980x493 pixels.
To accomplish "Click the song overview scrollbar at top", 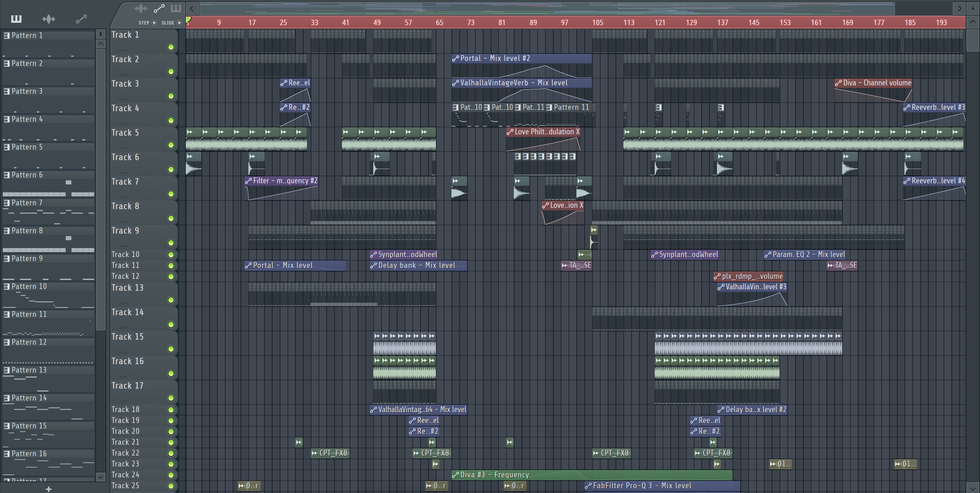I will [x=547, y=8].
